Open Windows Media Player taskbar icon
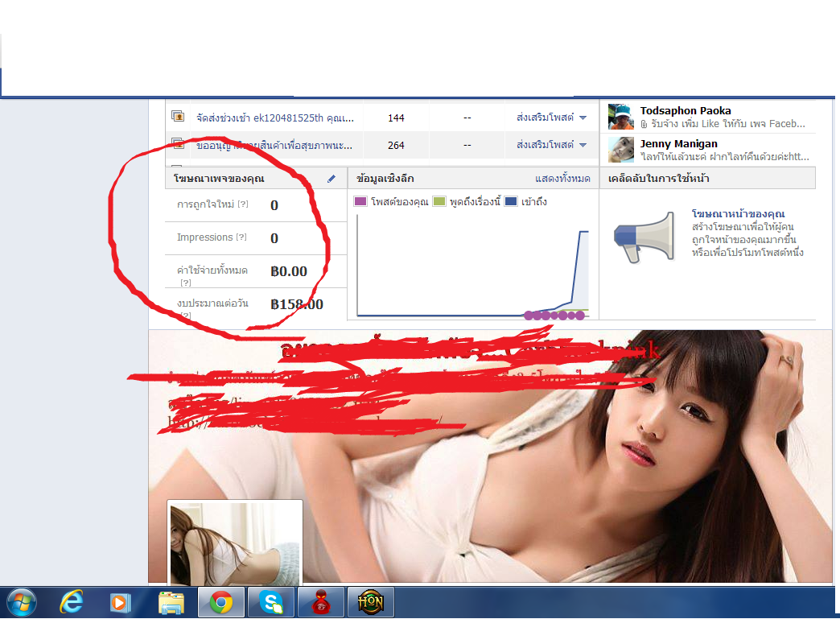Image resolution: width=840 pixels, height=619 pixels. click(120, 603)
